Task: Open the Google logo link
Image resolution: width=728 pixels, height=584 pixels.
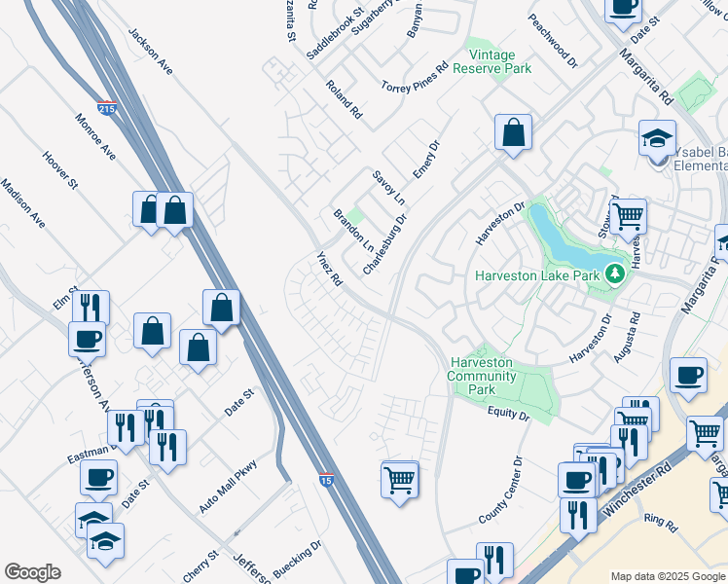Action: coord(32,572)
